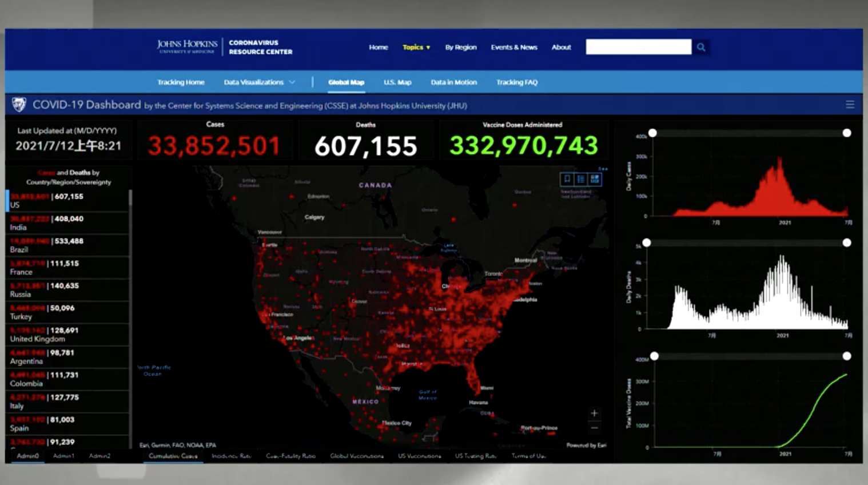Switch to Incidence Rate map tab
868x485 pixels.
pos(232,456)
